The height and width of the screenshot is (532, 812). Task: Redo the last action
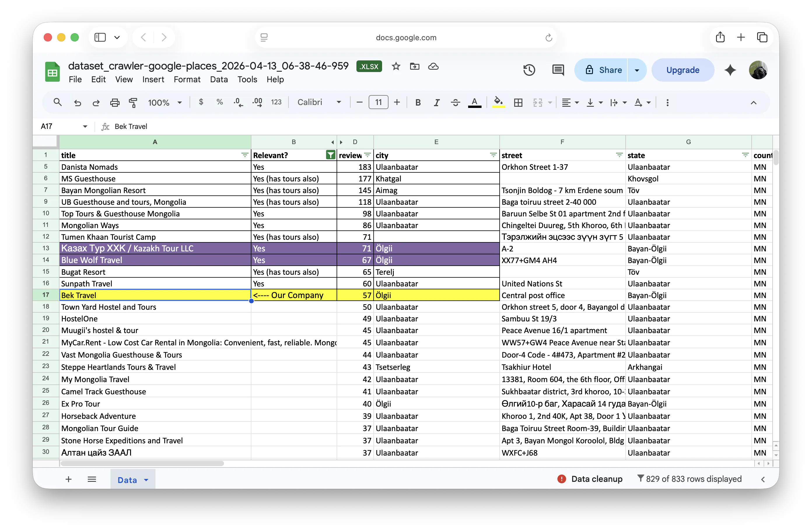click(x=96, y=102)
